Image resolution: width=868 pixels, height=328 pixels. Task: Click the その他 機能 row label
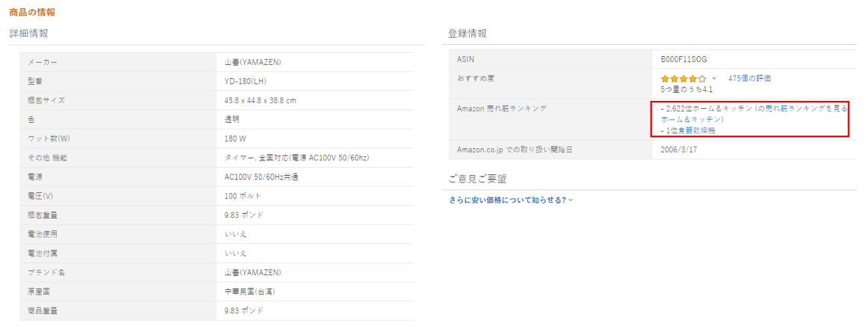click(47, 158)
